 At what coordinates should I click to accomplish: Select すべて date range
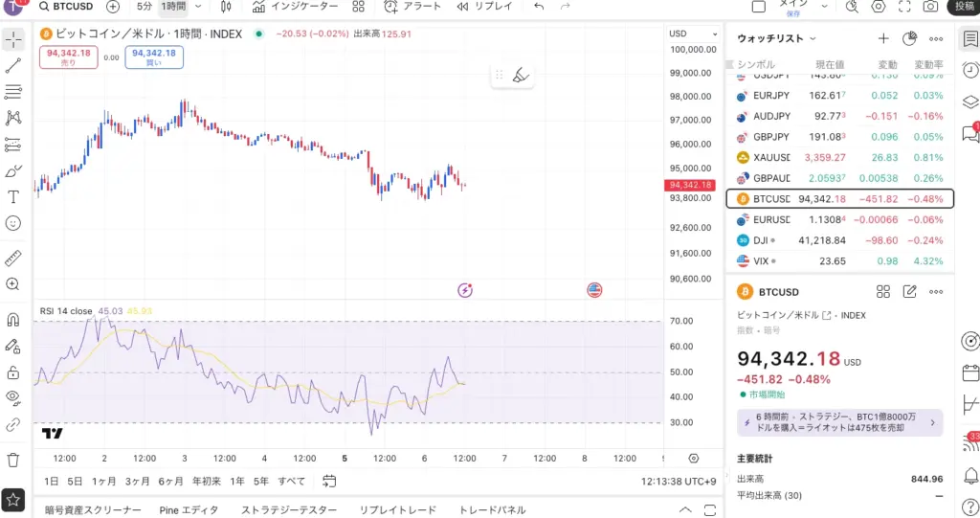click(x=291, y=481)
